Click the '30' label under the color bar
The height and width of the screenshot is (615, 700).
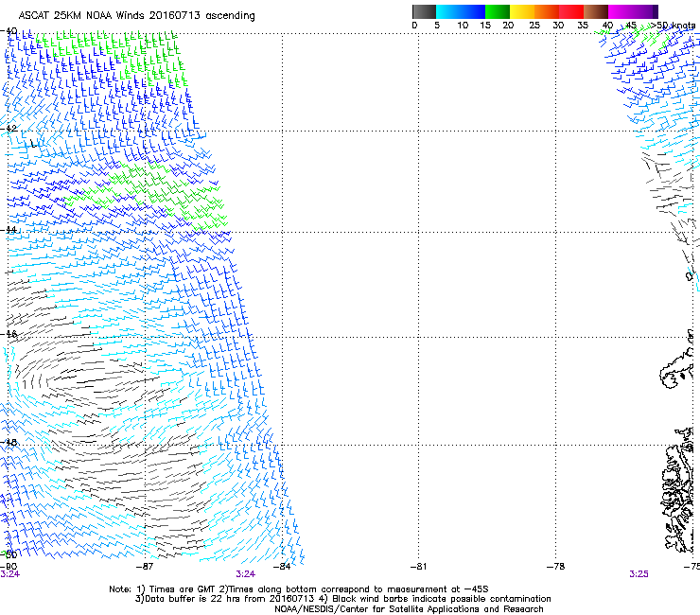tap(558, 26)
